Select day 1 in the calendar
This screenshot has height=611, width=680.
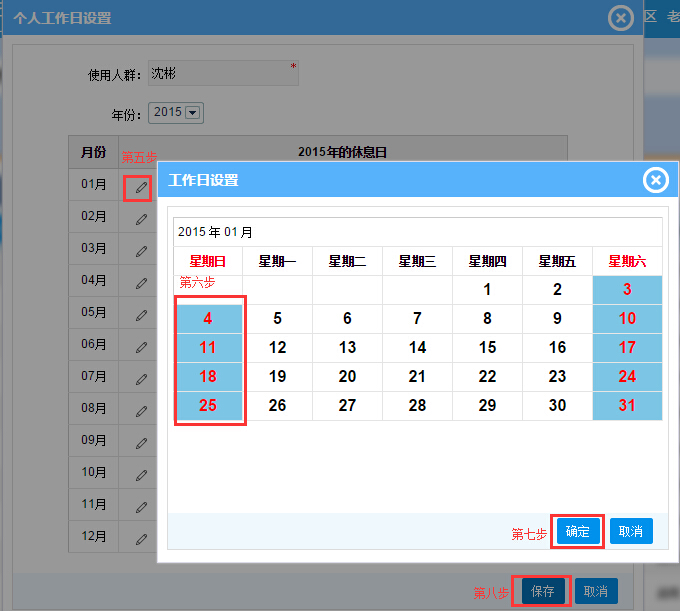(x=487, y=290)
